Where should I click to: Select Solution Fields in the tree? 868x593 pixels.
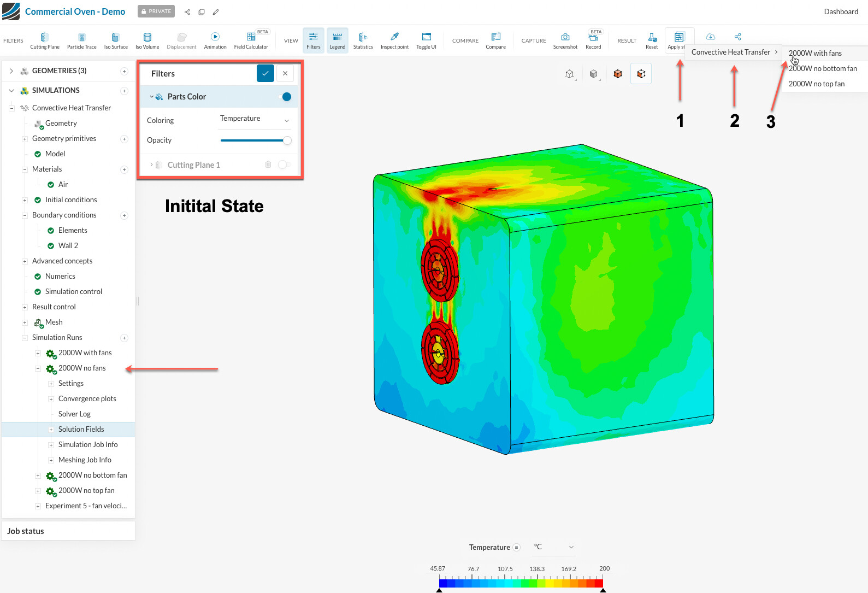coord(81,430)
